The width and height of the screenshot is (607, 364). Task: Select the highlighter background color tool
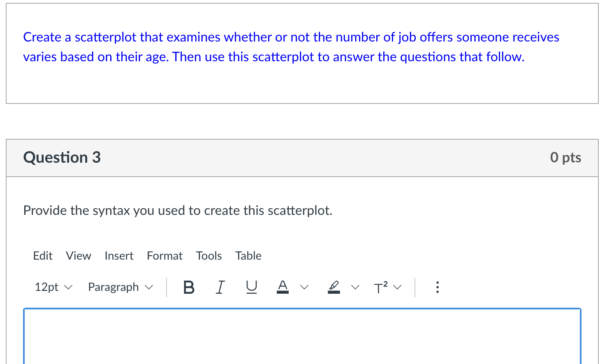334,287
